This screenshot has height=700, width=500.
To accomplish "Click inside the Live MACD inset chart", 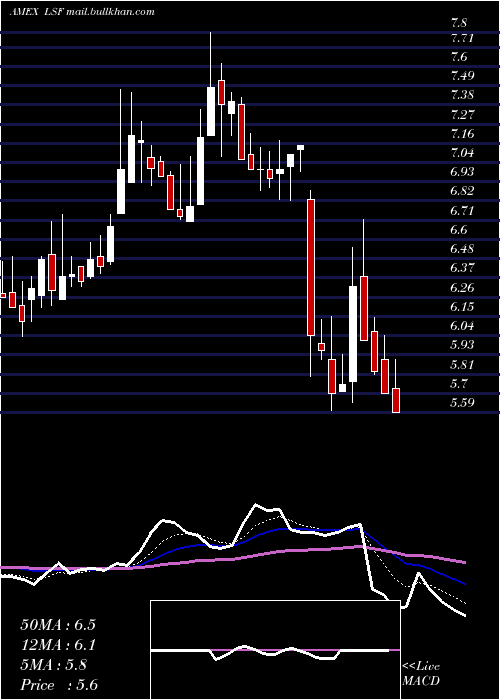I will [275, 650].
